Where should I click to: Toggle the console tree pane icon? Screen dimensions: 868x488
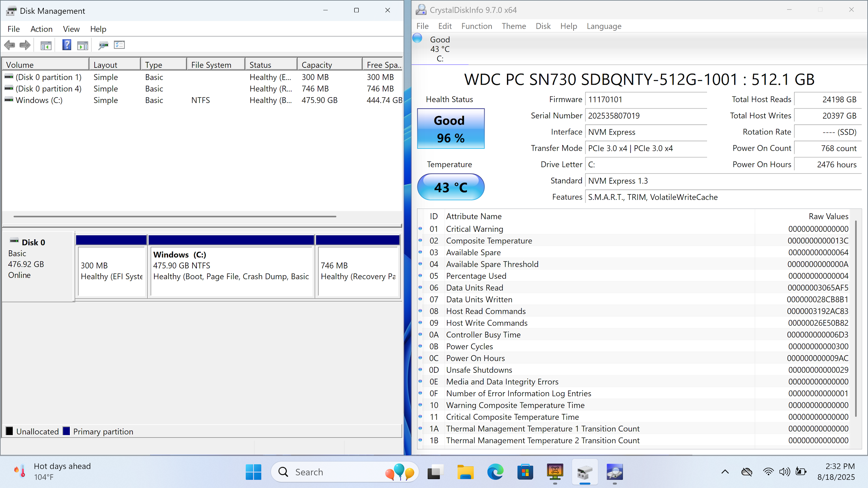46,45
